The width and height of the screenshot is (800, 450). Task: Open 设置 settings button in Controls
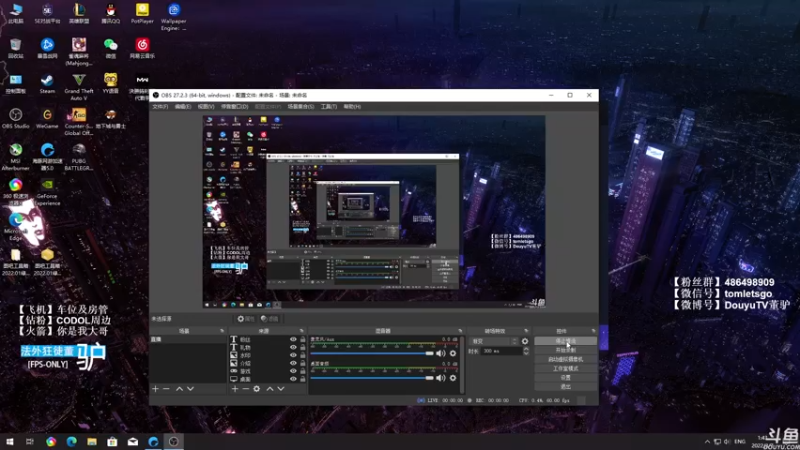tap(565, 378)
